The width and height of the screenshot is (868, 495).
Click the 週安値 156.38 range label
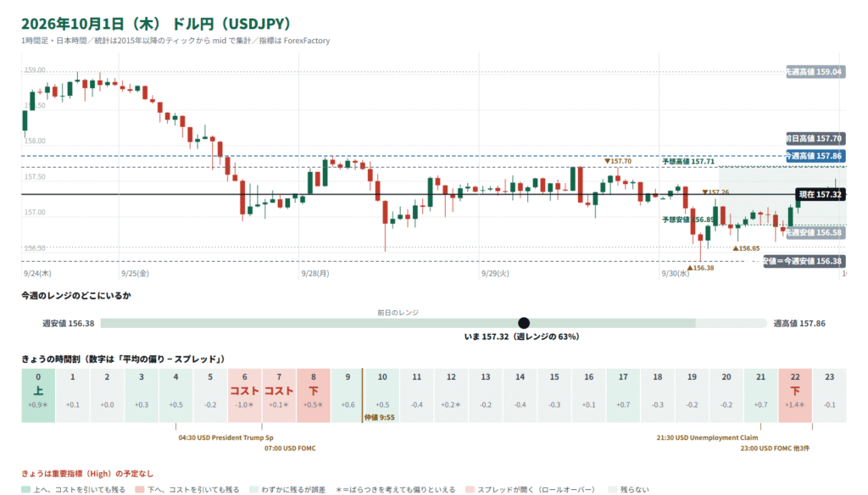coord(68,323)
